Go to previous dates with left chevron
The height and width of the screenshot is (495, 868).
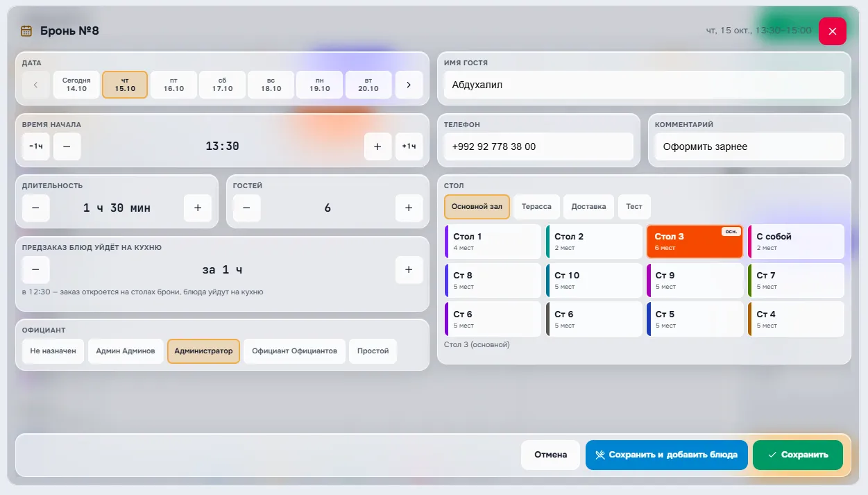[35, 85]
